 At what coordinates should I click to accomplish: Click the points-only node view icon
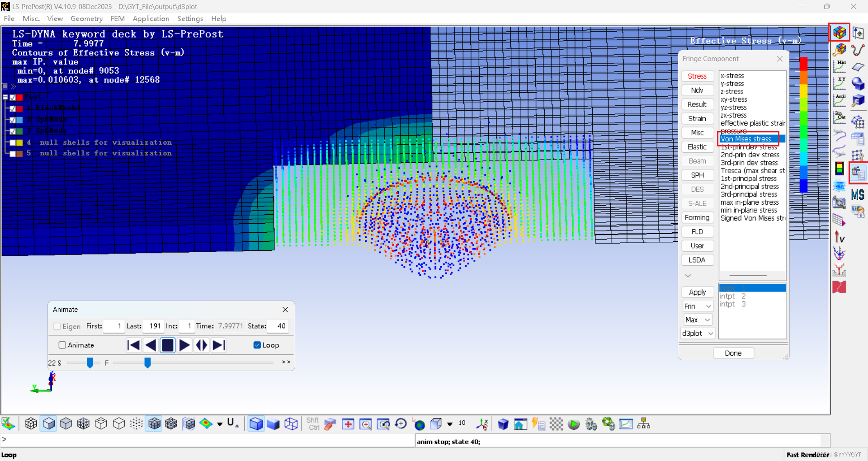(136, 424)
